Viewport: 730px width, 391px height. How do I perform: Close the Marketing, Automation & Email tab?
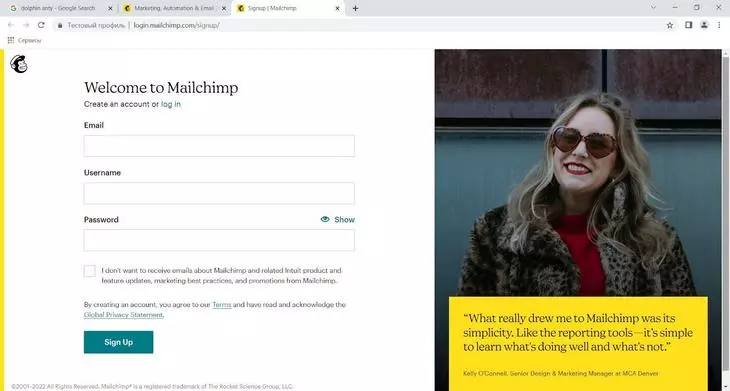tap(223, 8)
